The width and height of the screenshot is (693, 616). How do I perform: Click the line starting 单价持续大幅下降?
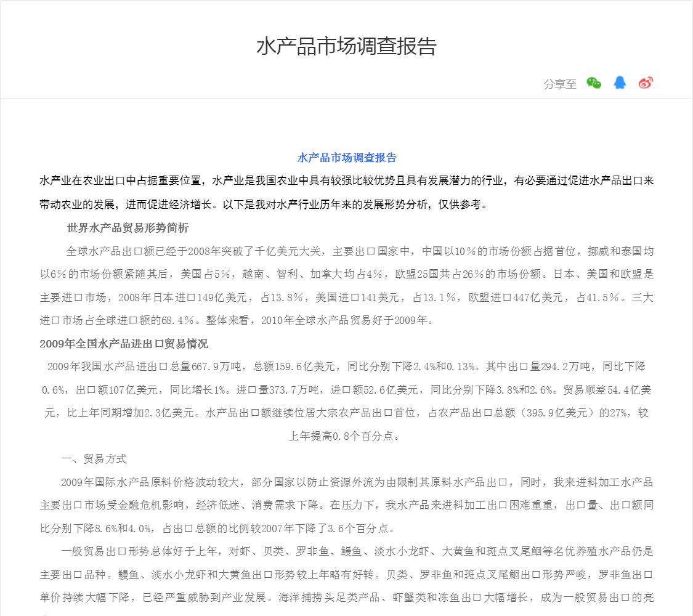(x=346, y=598)
